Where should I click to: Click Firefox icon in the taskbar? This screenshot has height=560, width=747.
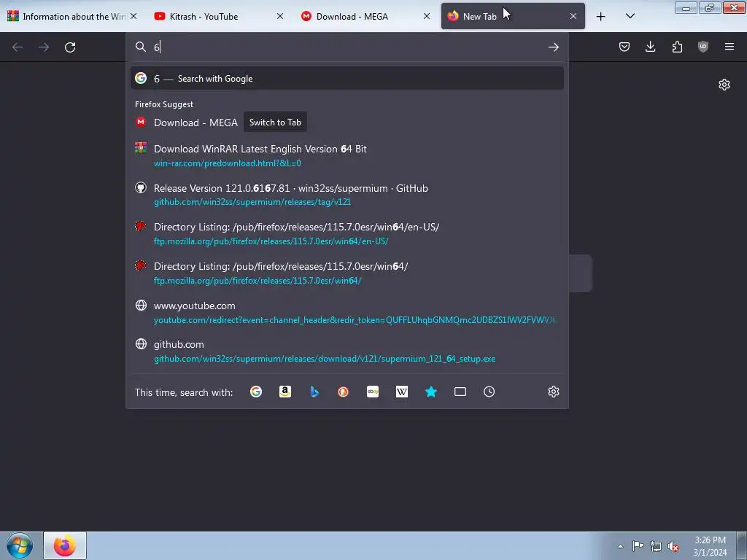pos(65,545)
